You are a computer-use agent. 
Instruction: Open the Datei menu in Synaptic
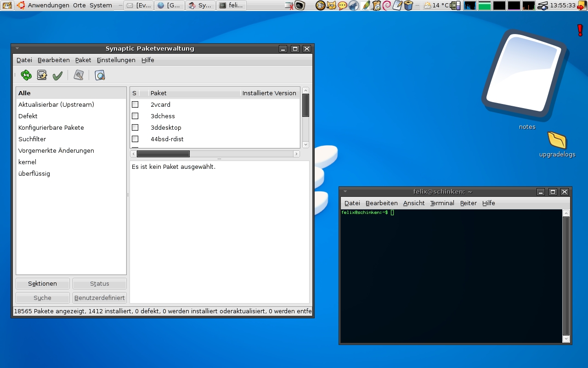[24, 60]
